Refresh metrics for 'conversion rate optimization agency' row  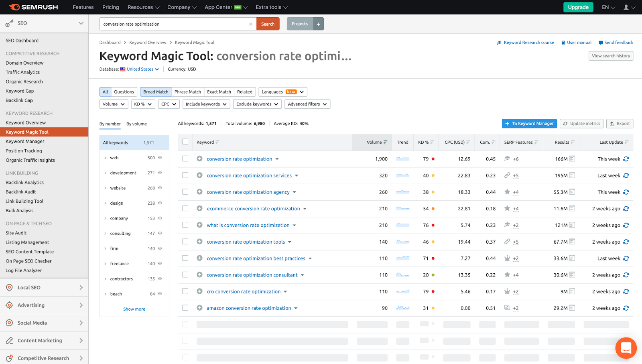point(626,192)
